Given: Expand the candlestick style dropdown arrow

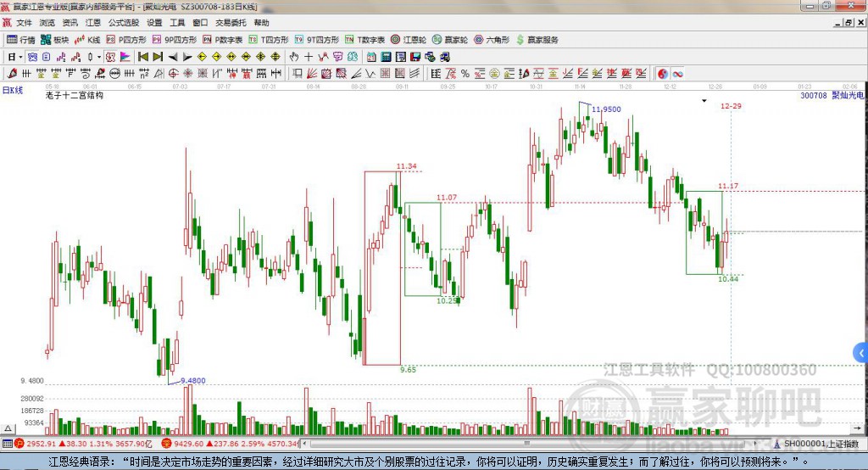Looking at the screenshot, I should pos(99,57).
